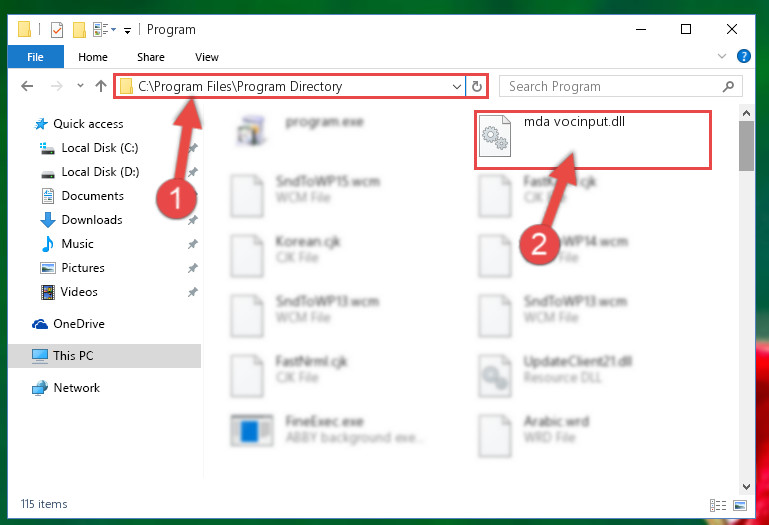
Task: Switch to the Home ribbon tab
Action: pyautogui.click(x=93, y=57)
